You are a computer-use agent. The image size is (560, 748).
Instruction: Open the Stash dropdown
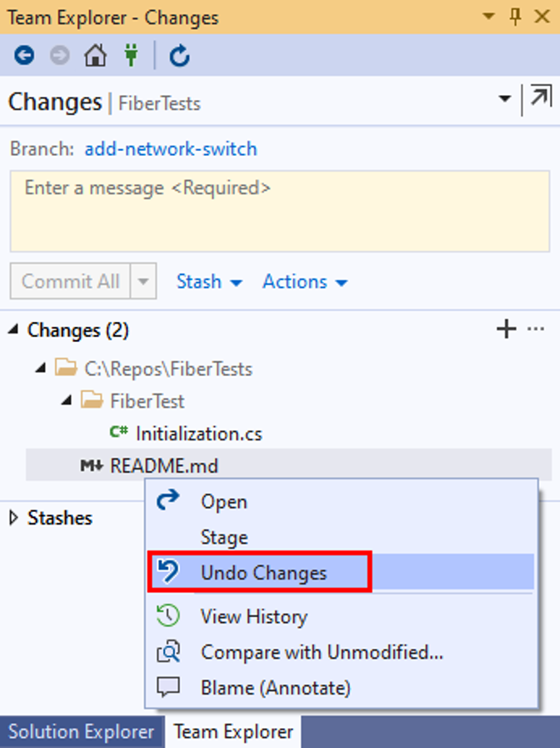(x=209, y=282)
